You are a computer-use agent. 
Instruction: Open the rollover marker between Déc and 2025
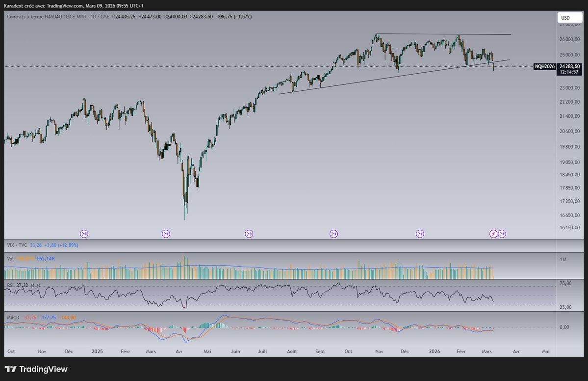(x=84, y=234)
